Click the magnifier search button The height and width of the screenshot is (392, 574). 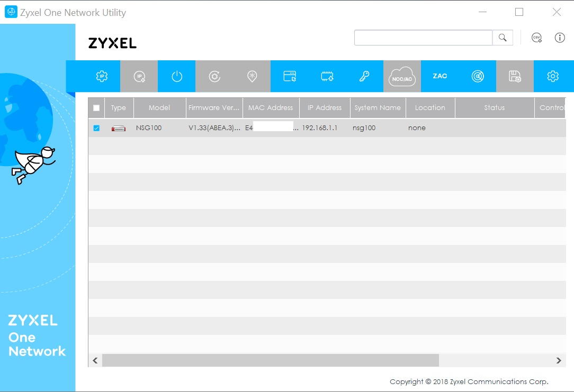click(503, 38)
